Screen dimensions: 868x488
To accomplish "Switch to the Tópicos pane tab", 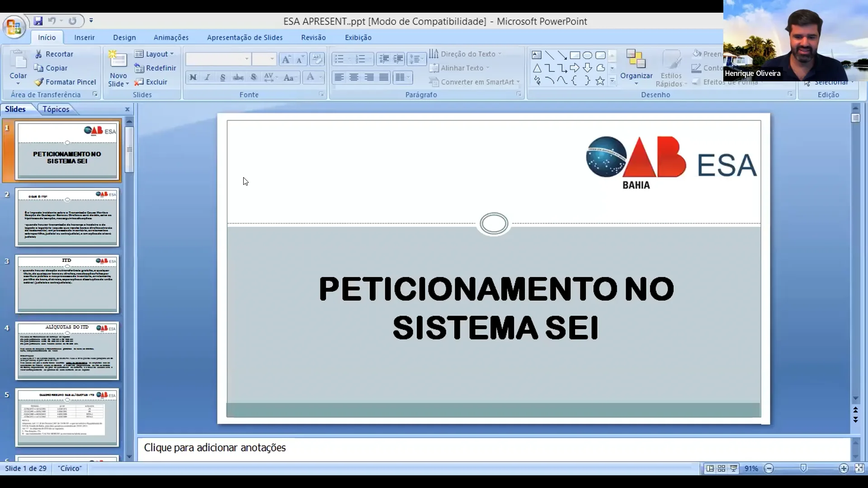I will [x=56, y=109].
